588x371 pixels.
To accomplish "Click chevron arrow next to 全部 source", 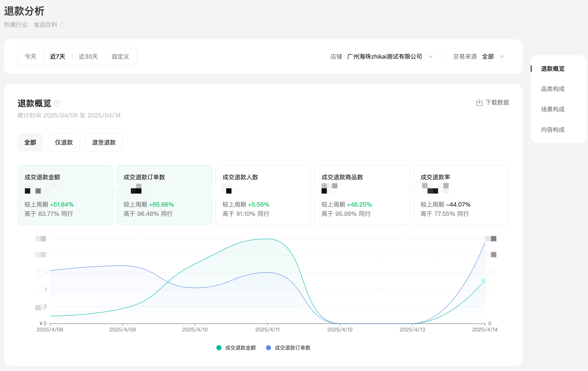I will pos(502,56).
